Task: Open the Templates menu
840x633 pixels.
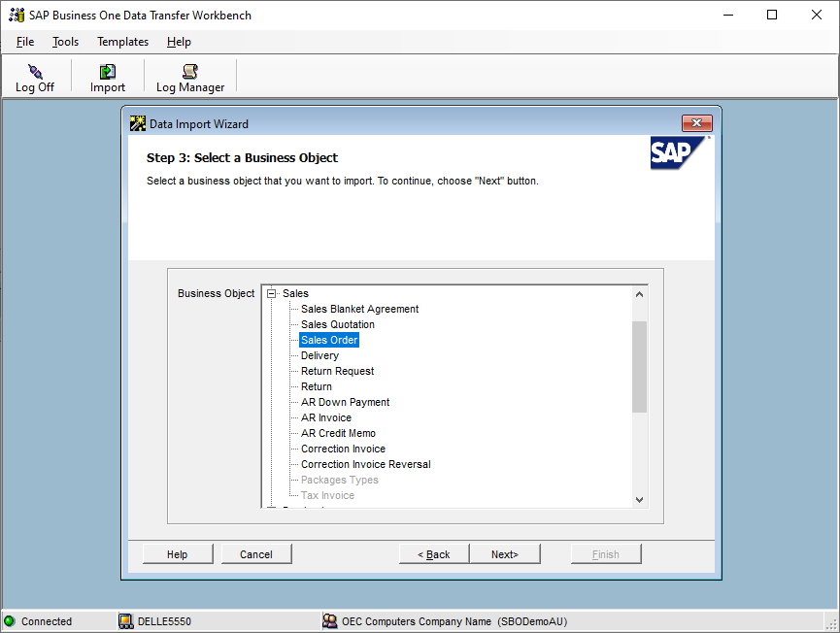Action: pyautogui.click(x=122, y=42)
